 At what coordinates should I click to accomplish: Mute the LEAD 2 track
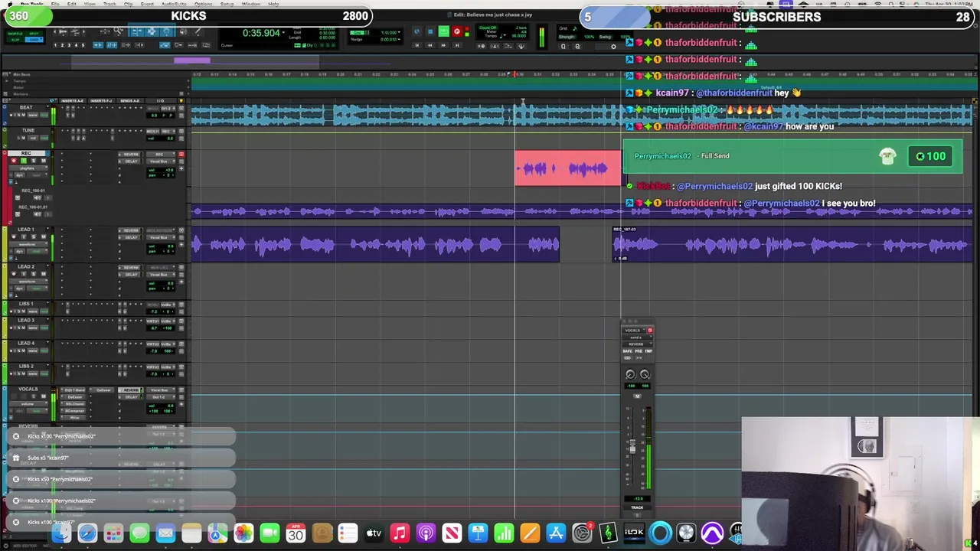click(x=44, y=274)
